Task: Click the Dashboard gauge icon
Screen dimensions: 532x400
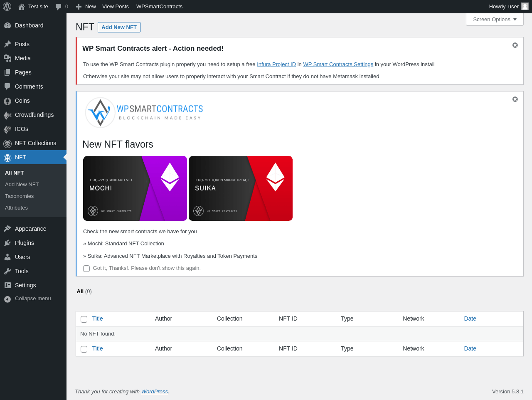Action: click(7, 25)
